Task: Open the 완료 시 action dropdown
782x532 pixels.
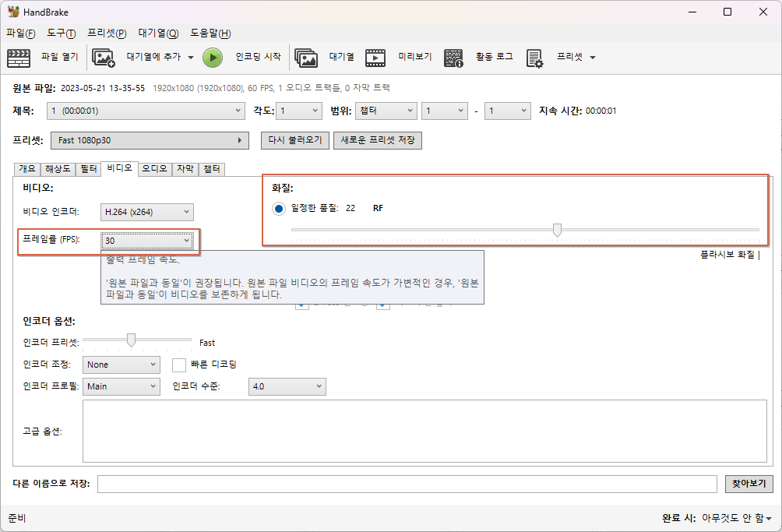Action: click(737, 518)
